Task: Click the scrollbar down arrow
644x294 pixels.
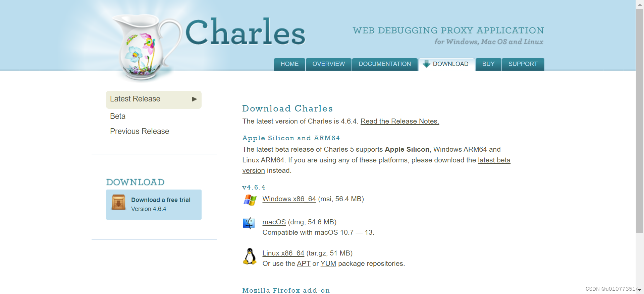Action: tap(640, 290)
